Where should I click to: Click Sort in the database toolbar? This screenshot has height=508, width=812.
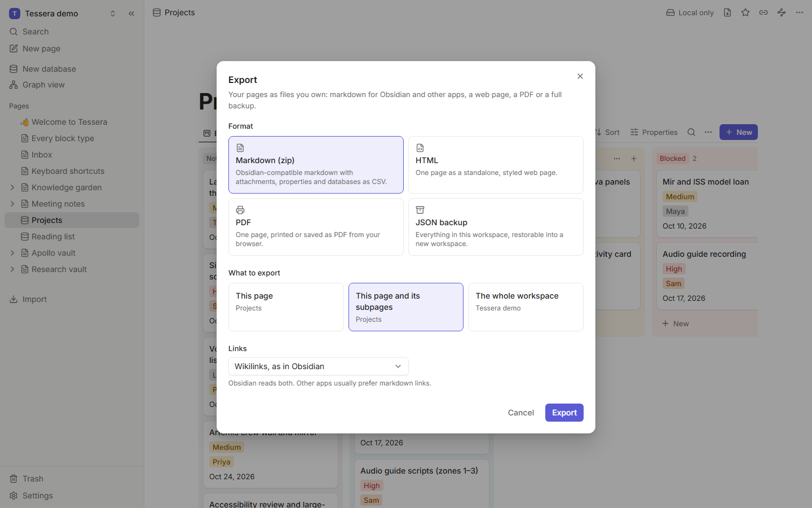[607, 132]
